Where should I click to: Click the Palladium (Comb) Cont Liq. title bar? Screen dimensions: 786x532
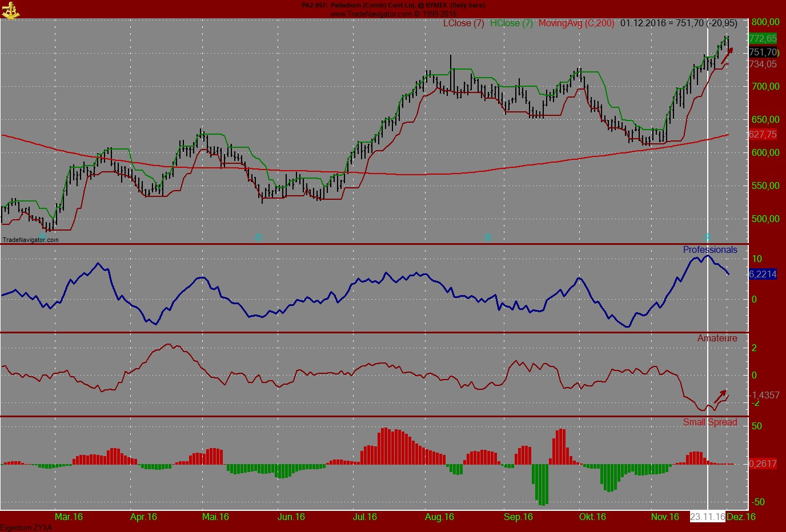393,5
